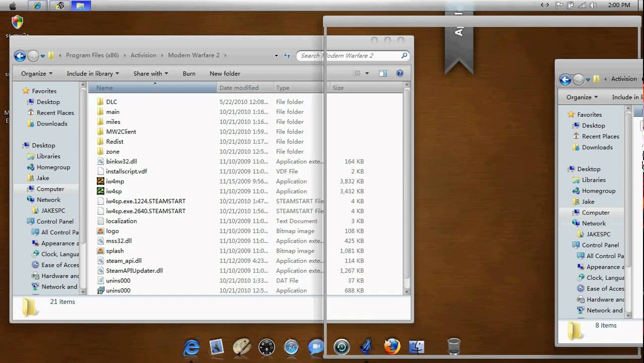Image resolution: width=644 pixels, height=363 pixels.
Task: Open the Organize menu in Modern Warfare 2 window
Action: pos(37,74)
